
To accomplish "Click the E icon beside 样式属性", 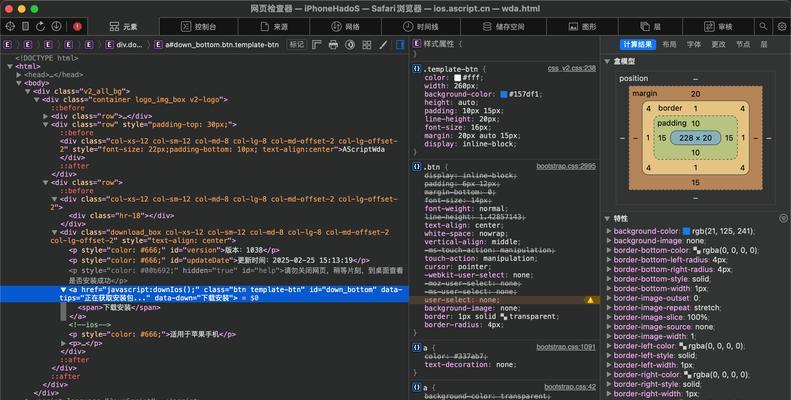I will click(417, 44).
